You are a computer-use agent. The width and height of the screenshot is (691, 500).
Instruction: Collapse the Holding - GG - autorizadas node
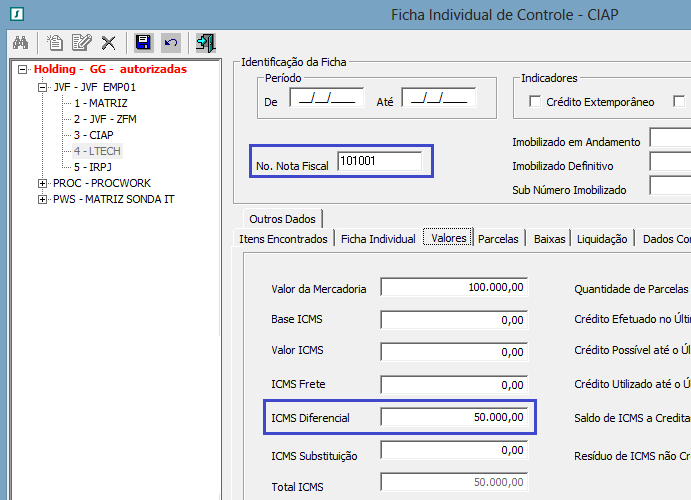[23, 70]
